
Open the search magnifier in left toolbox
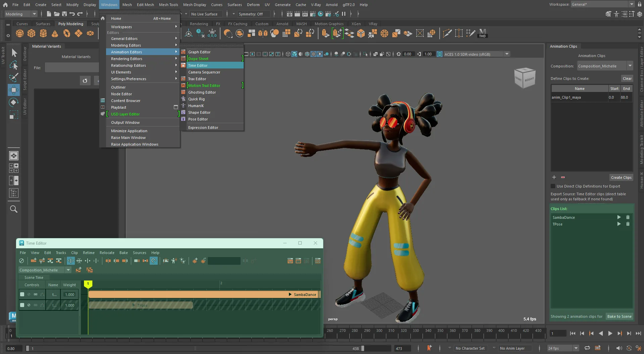pos(14,209)
